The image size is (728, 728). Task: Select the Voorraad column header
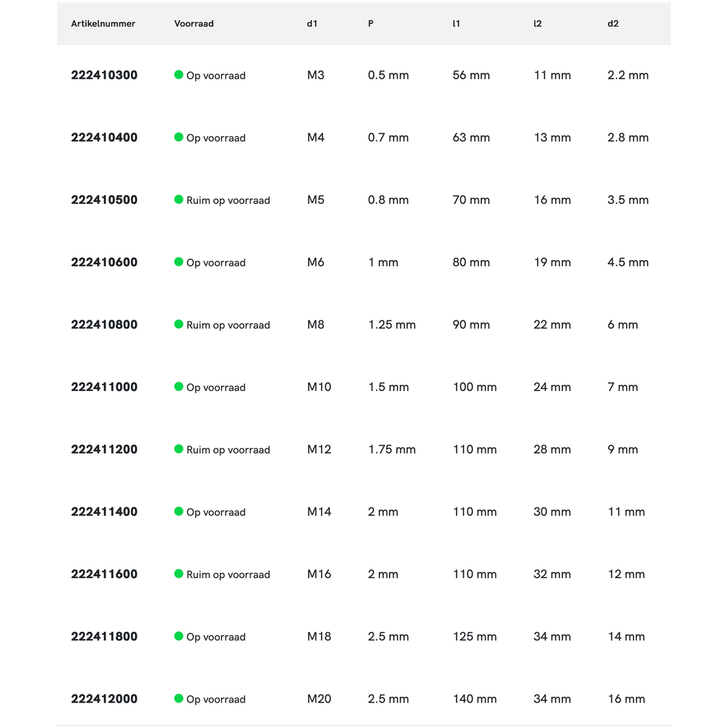[194, 24]
